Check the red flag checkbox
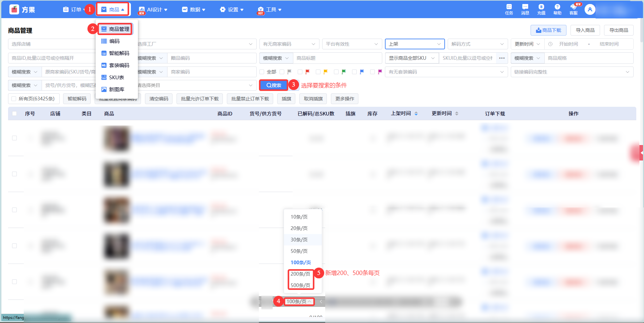Image resolution: width=644 pixels, height=323 pixels. [300, 72]
